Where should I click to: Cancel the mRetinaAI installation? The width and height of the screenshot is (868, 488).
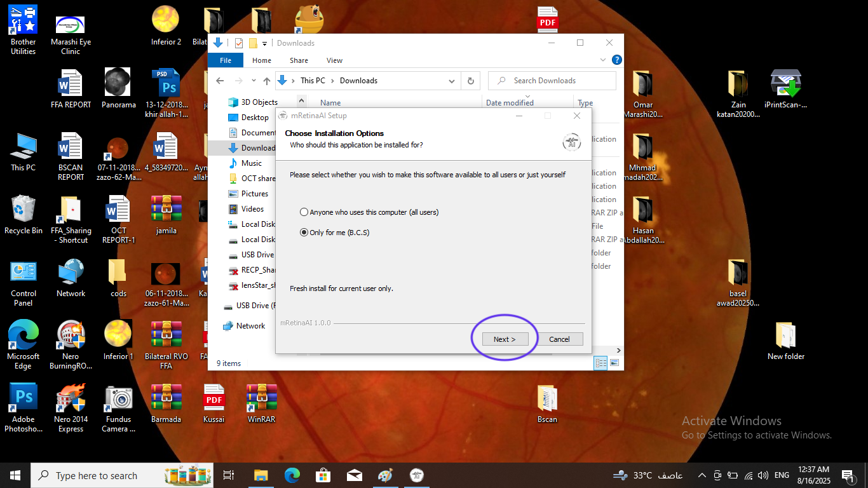click(560, 339)
